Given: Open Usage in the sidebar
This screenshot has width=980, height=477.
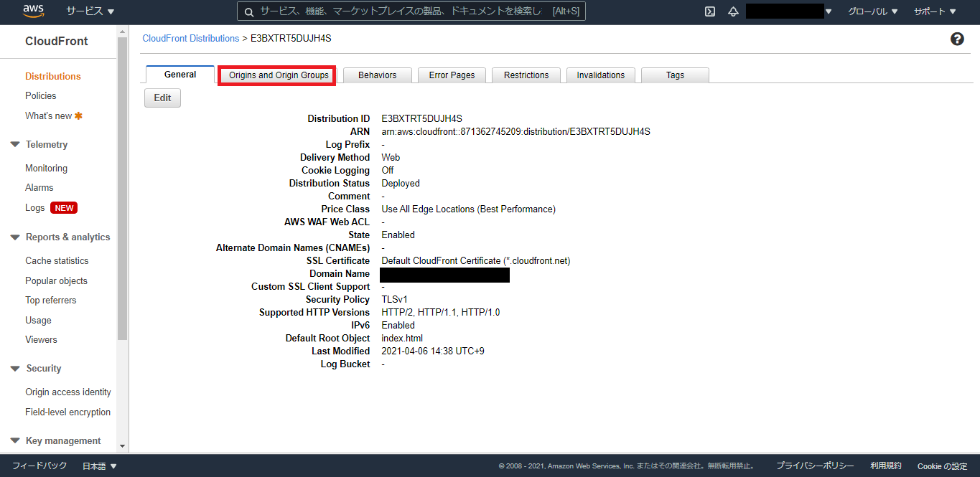Looking at the screenshot, I should click(39, 320).
